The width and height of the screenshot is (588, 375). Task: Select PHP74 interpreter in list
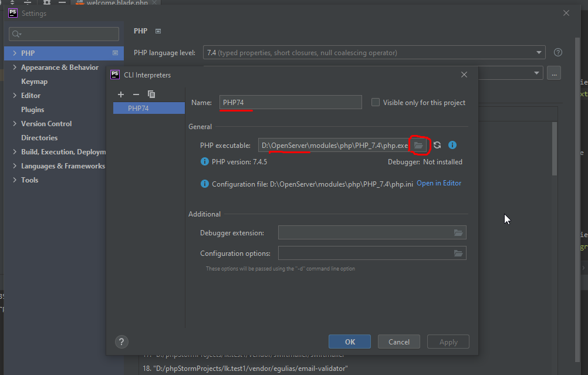click(x=149, y=109)
